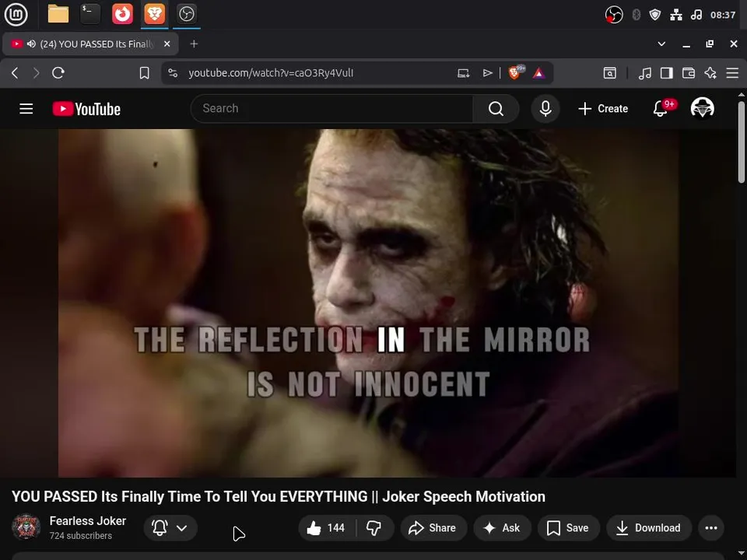The image size is (747, 560).
Task: Open Brave Shields lion icon
Action: pyautogui.click(x=515, y=72)
